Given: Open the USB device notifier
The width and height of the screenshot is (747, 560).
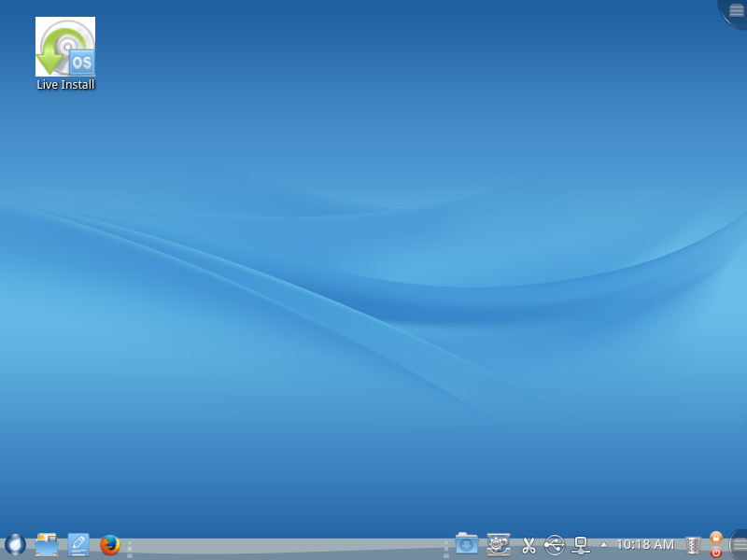Looking at the screenshot, I should click(555, 544).
